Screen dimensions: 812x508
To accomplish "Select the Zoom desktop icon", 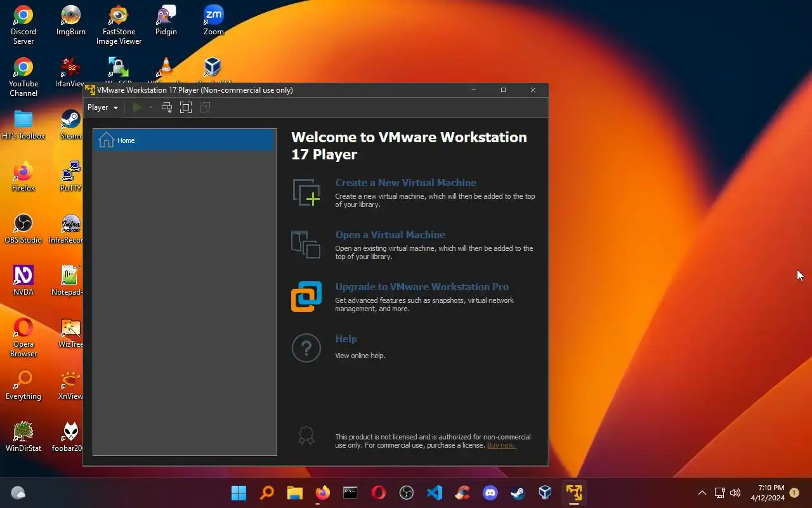I will 213,21.
